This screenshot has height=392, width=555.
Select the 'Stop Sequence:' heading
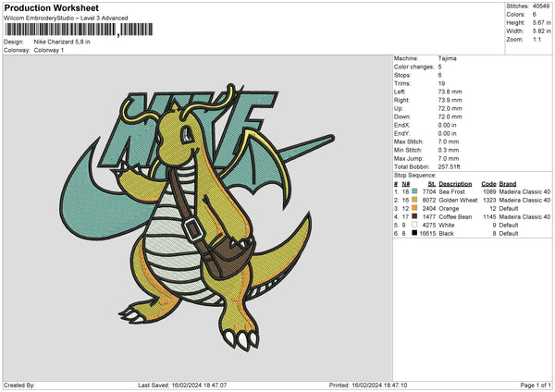414,175
